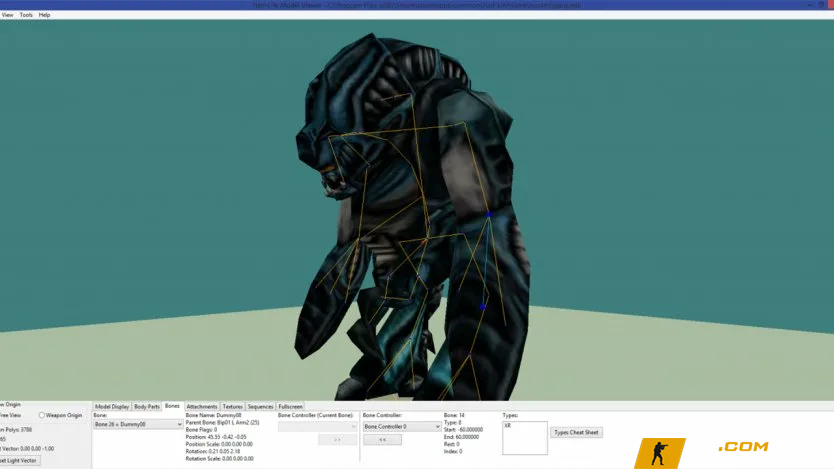Viewport: 834px width, 469px height.
Task: Click the Bone Name: Dummy08 text
Action: tap(213, 415)
